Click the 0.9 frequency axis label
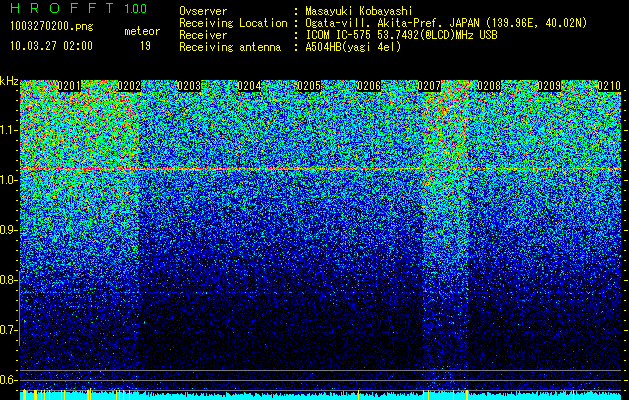This screenshot has height=400, width=629. [9, 230]
